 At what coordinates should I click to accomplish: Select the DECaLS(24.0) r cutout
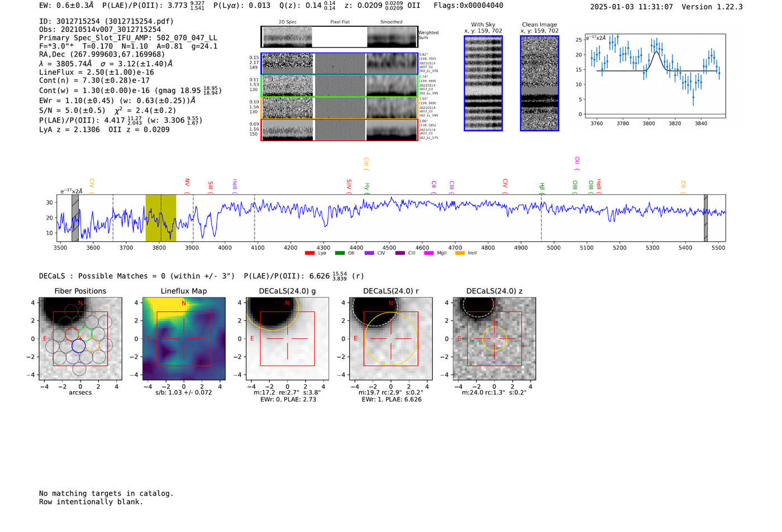coord(390,338)
